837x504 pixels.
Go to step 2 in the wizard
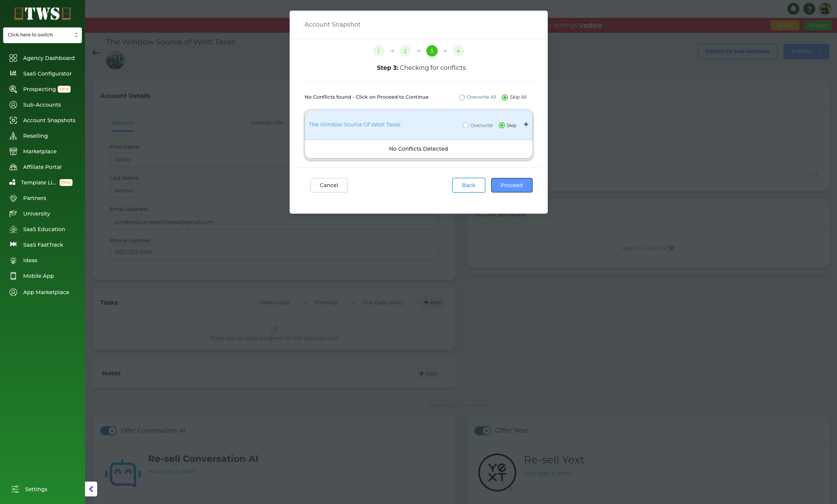point(405,51)
